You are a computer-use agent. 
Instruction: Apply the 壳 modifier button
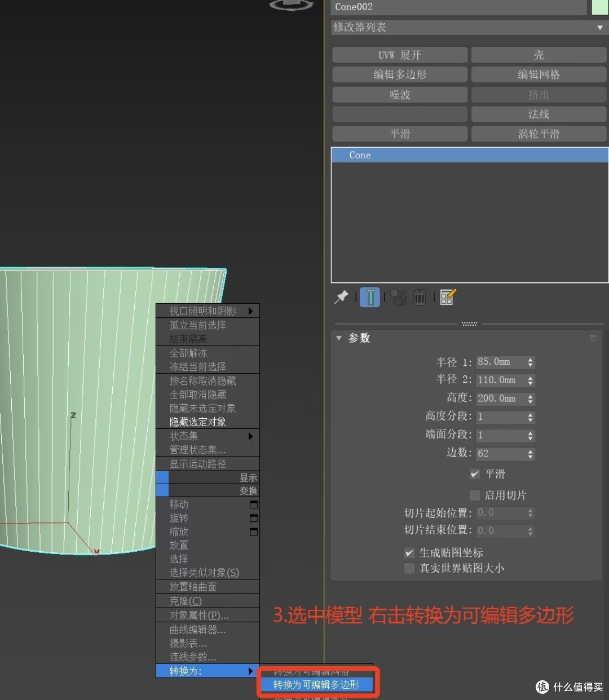tap(539, 55)
